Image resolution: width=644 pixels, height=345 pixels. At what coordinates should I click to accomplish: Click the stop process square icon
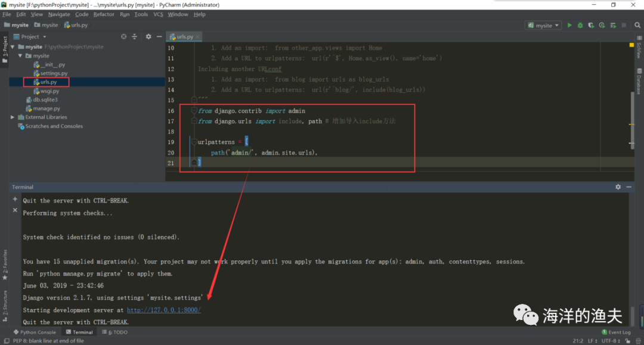[x=624, y=25]
